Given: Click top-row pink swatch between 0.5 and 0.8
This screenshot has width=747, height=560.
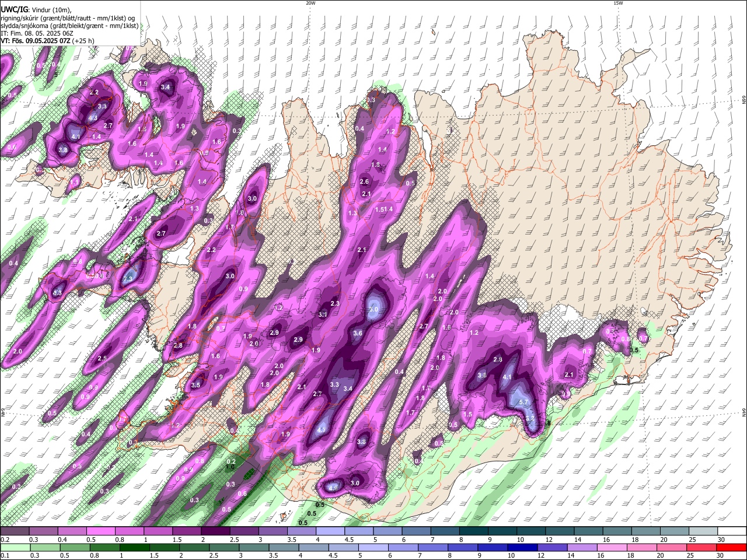Looking at the screenshot, I should click(100, 531).
